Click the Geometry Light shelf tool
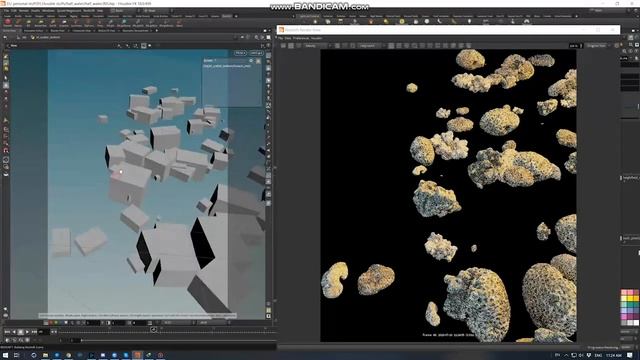 tap(355, 22)
